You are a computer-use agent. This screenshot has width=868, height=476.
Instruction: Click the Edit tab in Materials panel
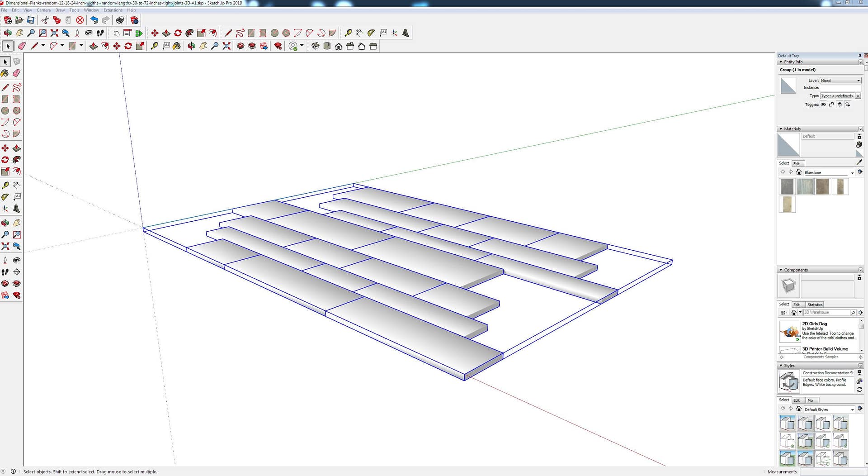(x=797, y=164)
